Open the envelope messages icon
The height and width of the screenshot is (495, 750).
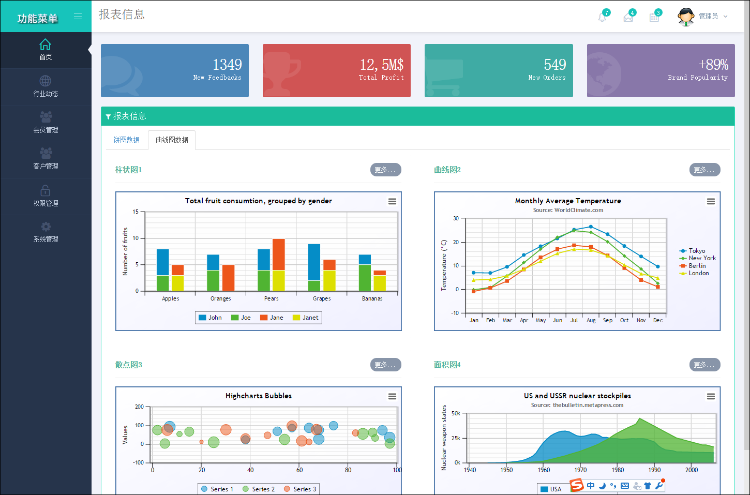[x=629, y=15]
